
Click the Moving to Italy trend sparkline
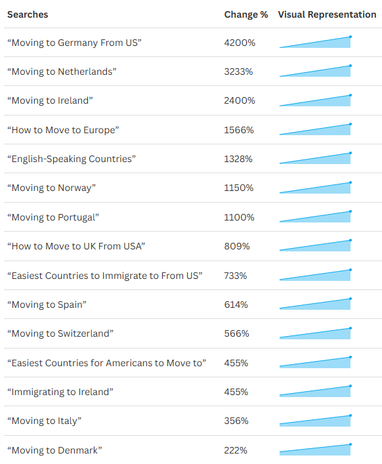click(x=315, y=421)
